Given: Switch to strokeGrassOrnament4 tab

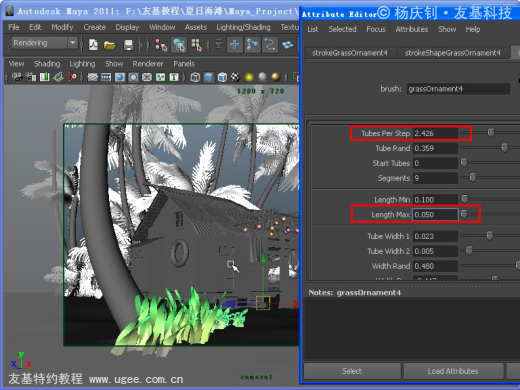Looking at the screenshot, I should (x=350, y=53).
